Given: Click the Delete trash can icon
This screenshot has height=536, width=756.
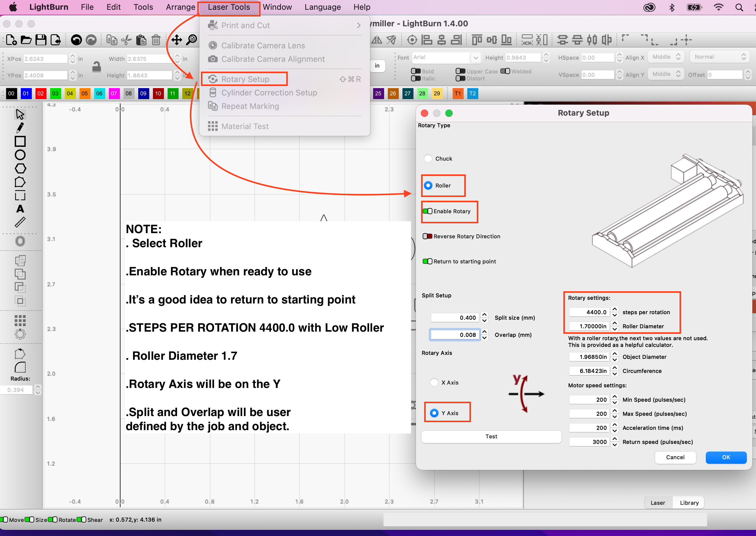Looking at the screenshot, I should pos(156,40).
